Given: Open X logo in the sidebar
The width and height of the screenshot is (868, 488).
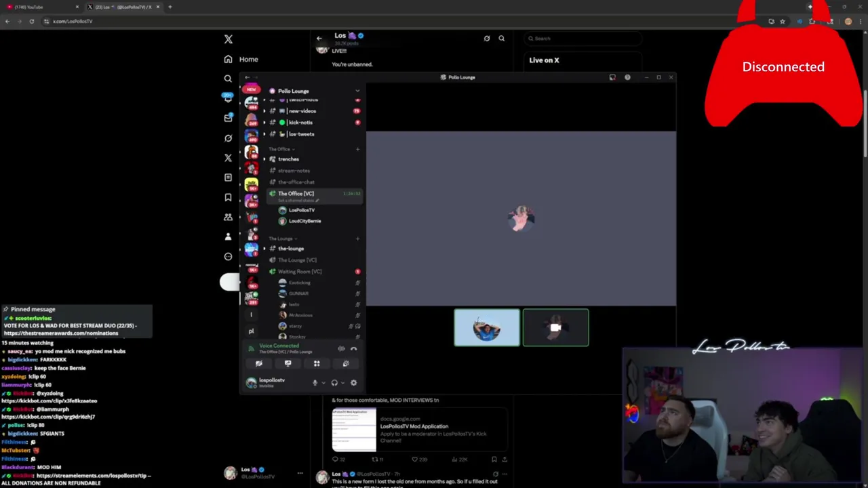Looking at the screenshot, I should pyautogui.click(x=229, y=39).
